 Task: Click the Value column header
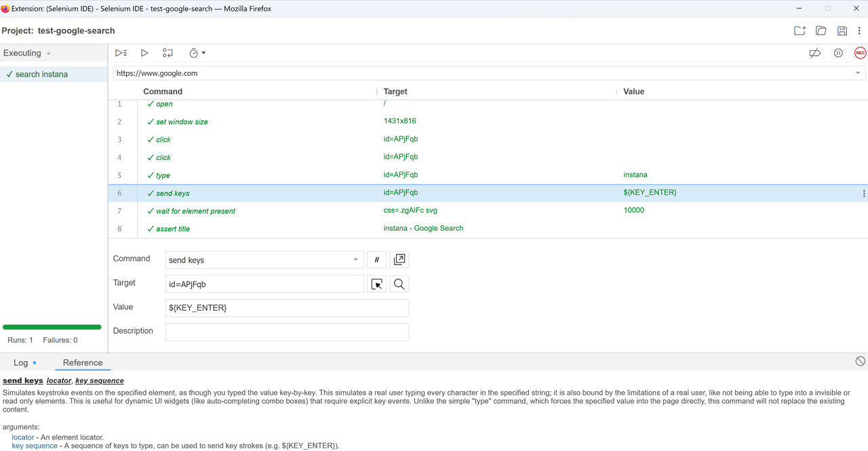click(x=633, y=92)
